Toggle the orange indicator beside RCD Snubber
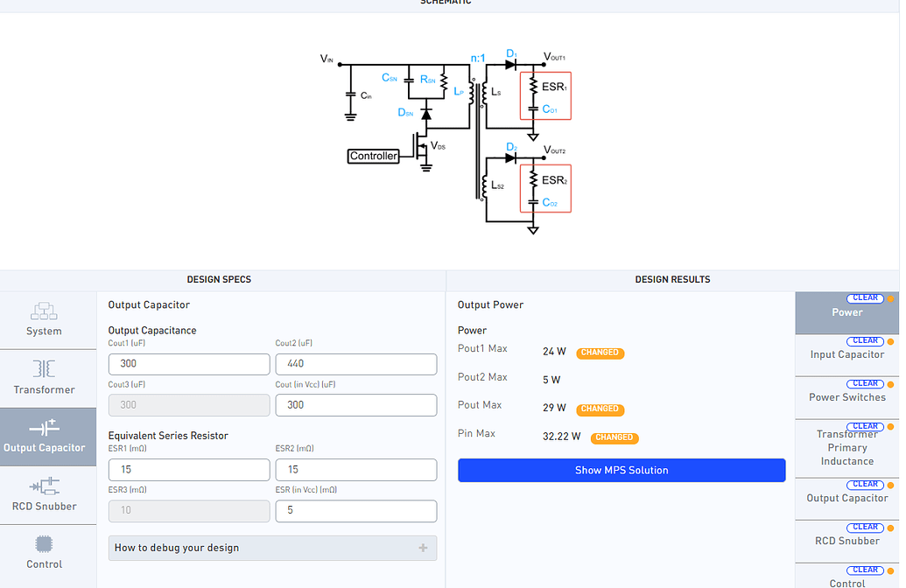The height and width of the screenshot is (588, 906). tap(890, 527)
